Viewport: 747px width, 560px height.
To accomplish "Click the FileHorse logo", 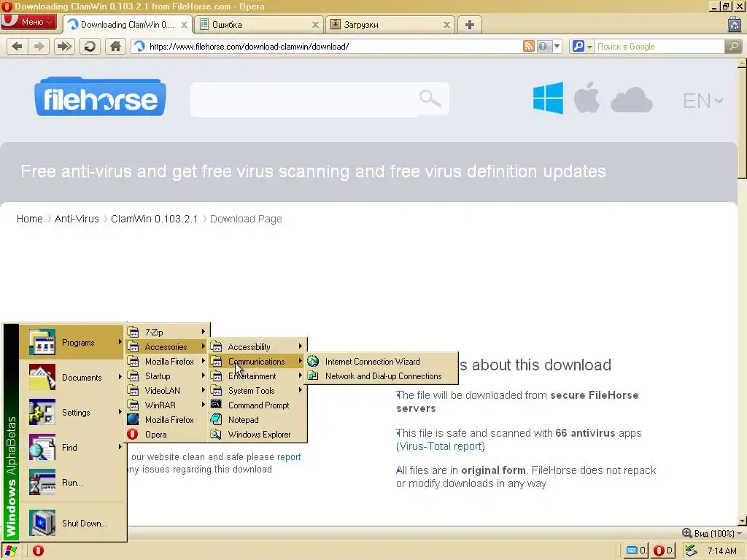I will (x=100, y=97).
